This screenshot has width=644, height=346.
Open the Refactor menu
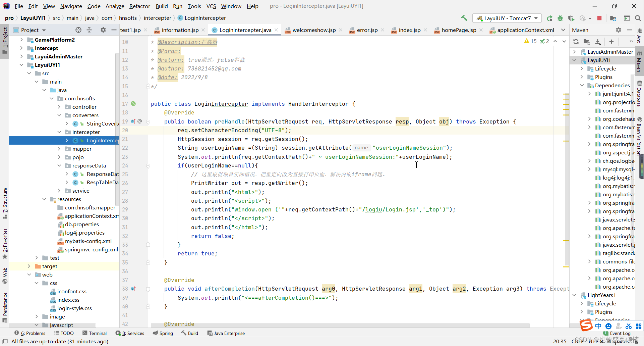139,6
